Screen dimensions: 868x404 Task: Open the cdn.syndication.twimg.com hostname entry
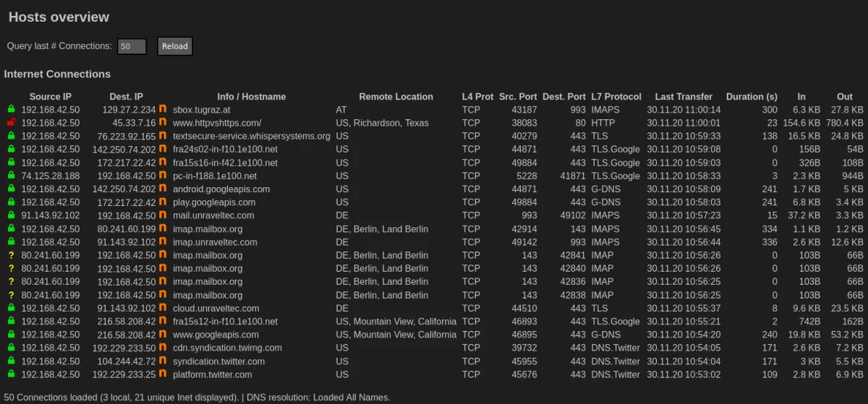tap(227, 348)
